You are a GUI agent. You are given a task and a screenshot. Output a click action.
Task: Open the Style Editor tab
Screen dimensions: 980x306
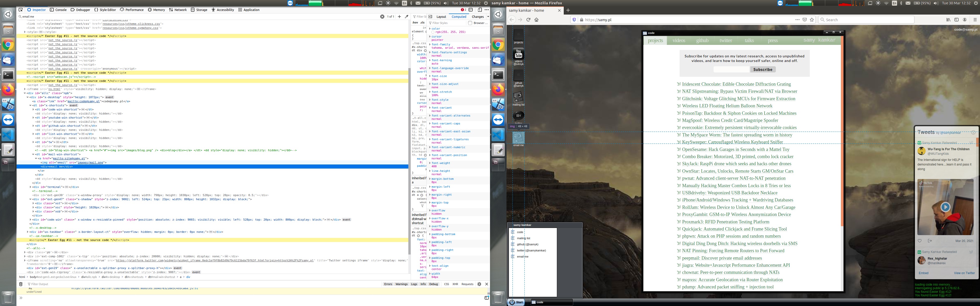[x=105, y=10]
